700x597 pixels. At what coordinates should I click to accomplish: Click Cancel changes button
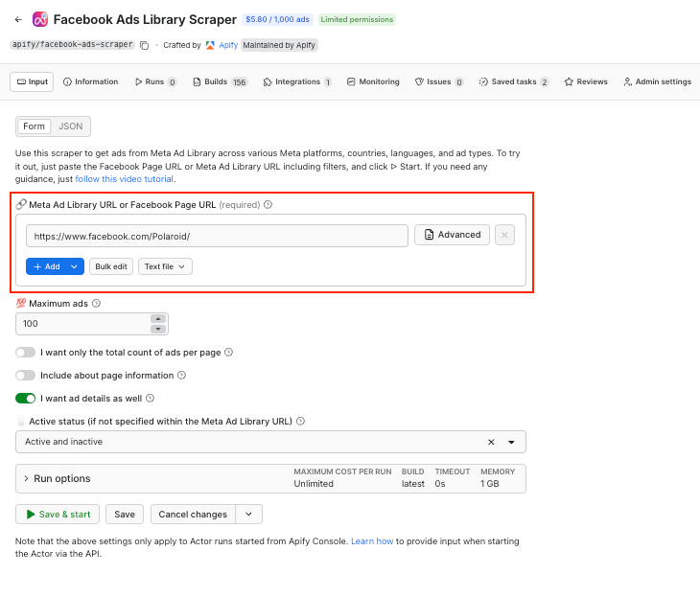tap(193, 515)
